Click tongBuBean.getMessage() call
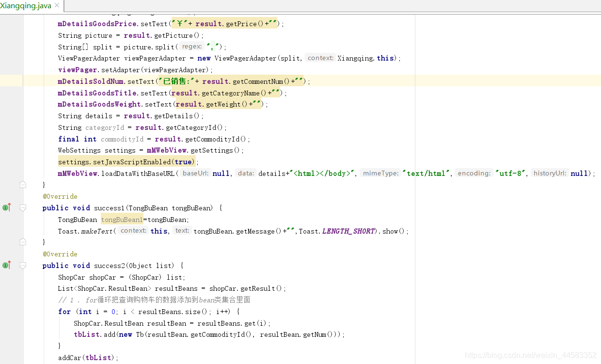Viewport: 601px width, 364px height. [x=237, y=231]
